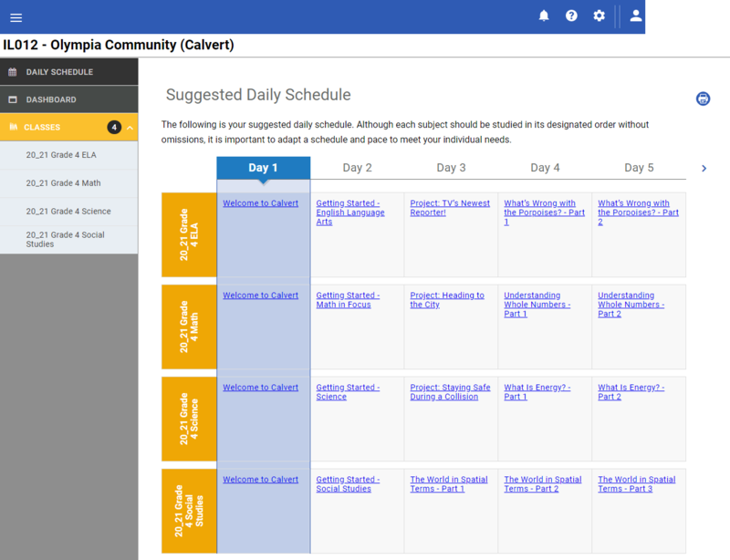
Task: Open the settings gear icon
Action: (599, 16)
